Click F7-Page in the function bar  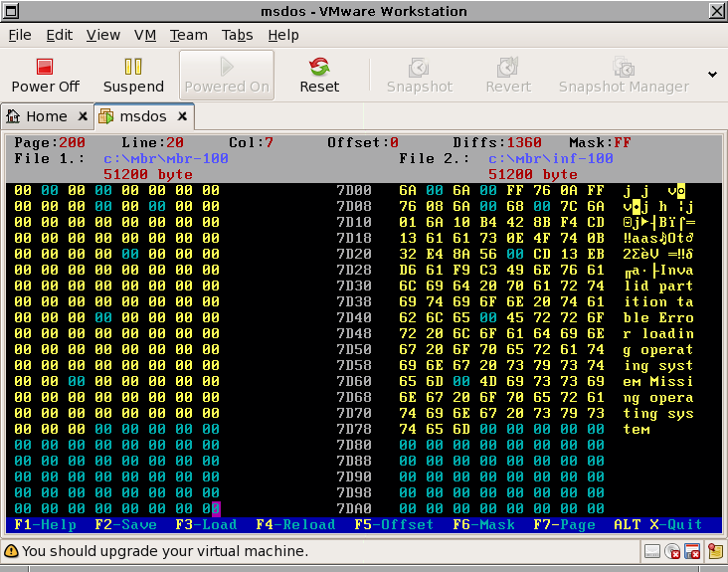pyautogui.click(x=564, y=524)
